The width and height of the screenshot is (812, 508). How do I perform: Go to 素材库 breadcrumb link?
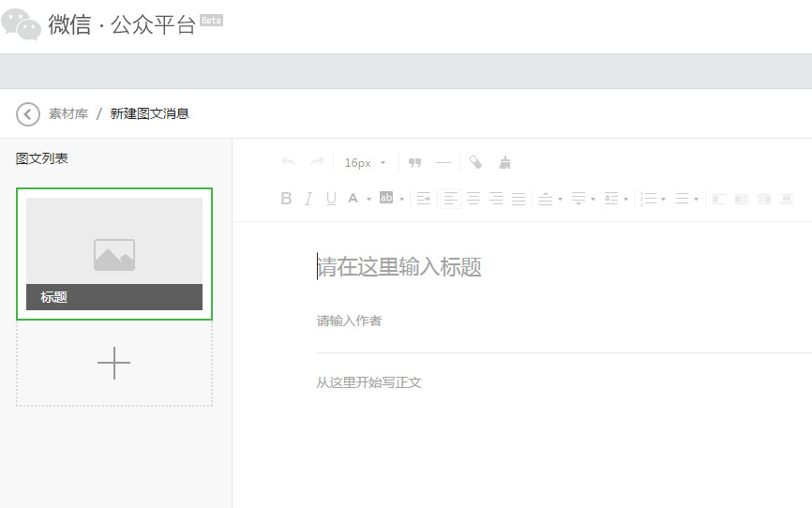pyautogui.click(x=68, y=114)
